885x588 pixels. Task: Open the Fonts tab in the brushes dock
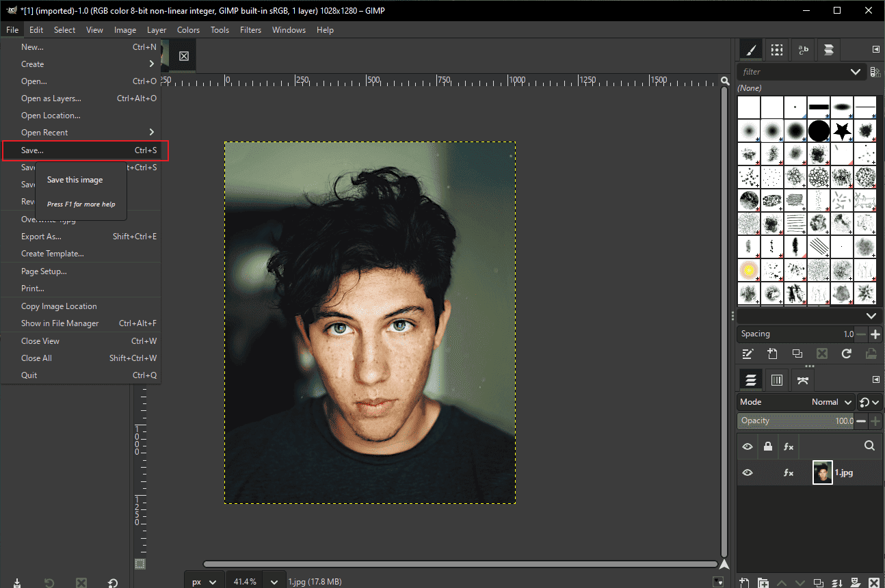click(803, 49)
